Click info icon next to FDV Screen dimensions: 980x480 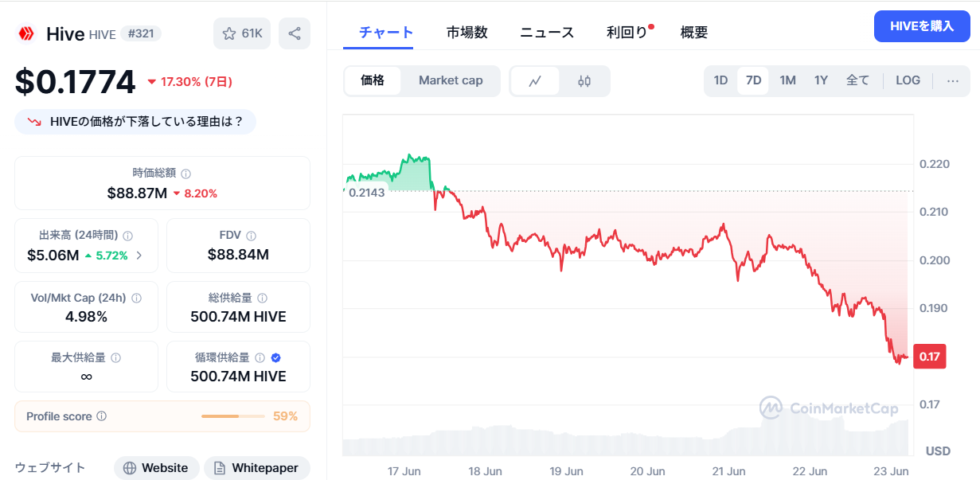[x=251, y=236]
